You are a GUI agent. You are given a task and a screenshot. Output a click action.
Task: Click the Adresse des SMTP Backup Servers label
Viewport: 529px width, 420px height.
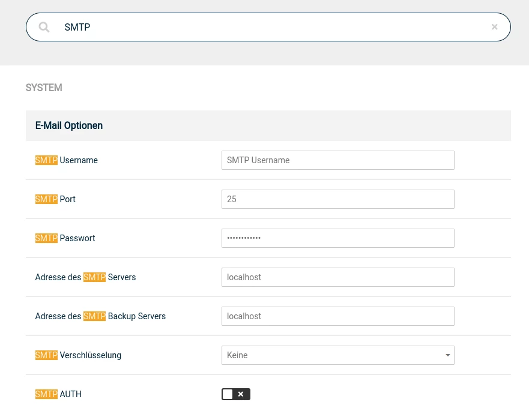point(100,316)
